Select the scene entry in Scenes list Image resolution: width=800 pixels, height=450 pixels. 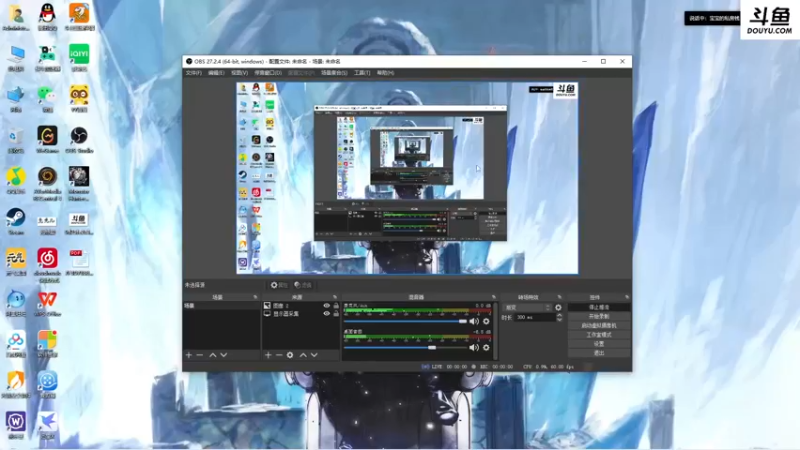(221, 306)
